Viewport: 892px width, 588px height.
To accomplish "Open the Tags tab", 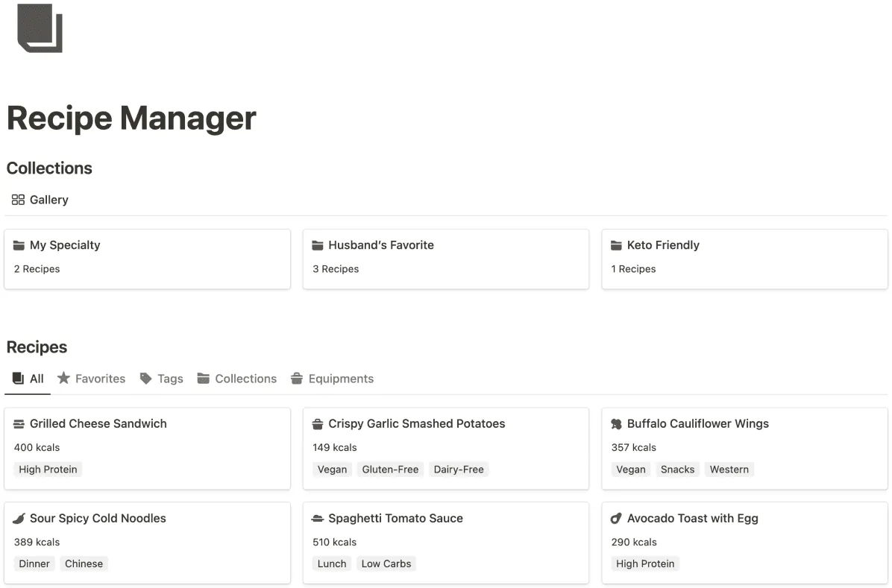I will (x=162, y=379).
